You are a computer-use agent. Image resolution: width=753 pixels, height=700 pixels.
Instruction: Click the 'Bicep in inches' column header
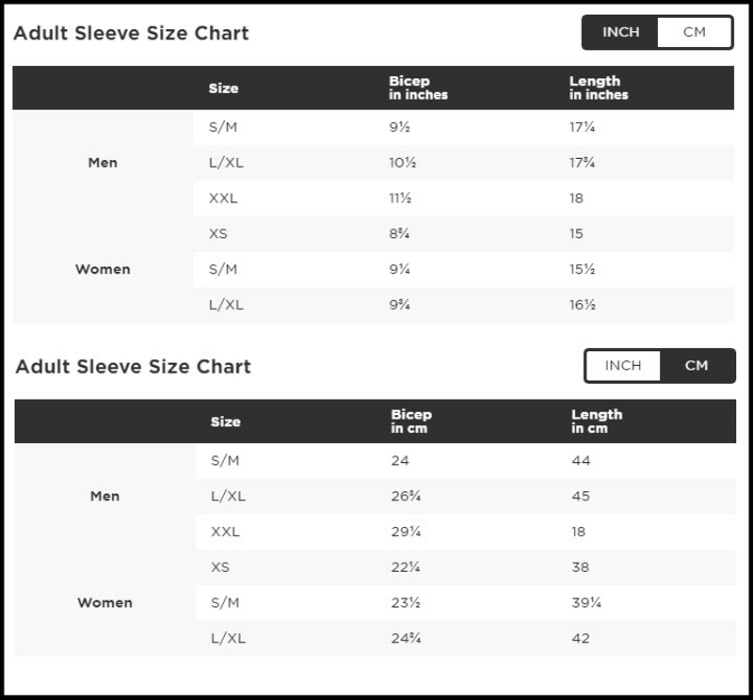coord(418,87)
